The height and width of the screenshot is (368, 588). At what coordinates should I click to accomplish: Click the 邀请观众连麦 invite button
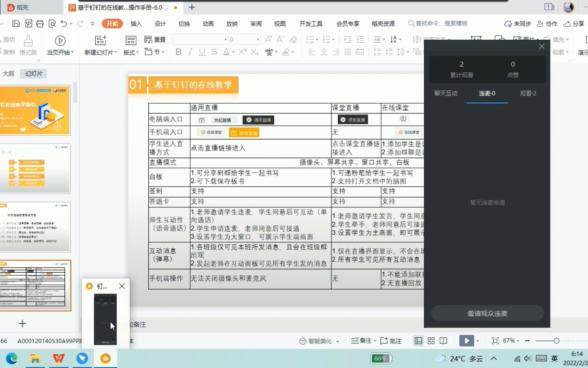[x=487, y=313]
